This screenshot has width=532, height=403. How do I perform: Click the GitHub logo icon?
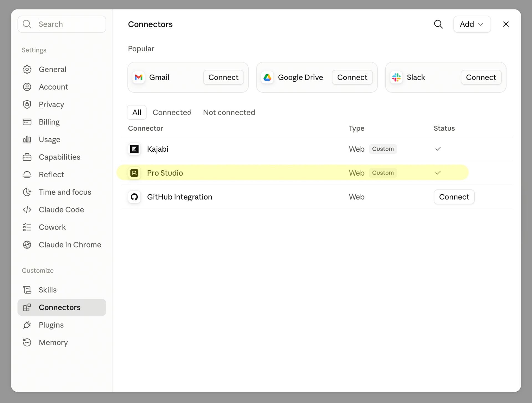pyautogui.click(x=134, y=197)
